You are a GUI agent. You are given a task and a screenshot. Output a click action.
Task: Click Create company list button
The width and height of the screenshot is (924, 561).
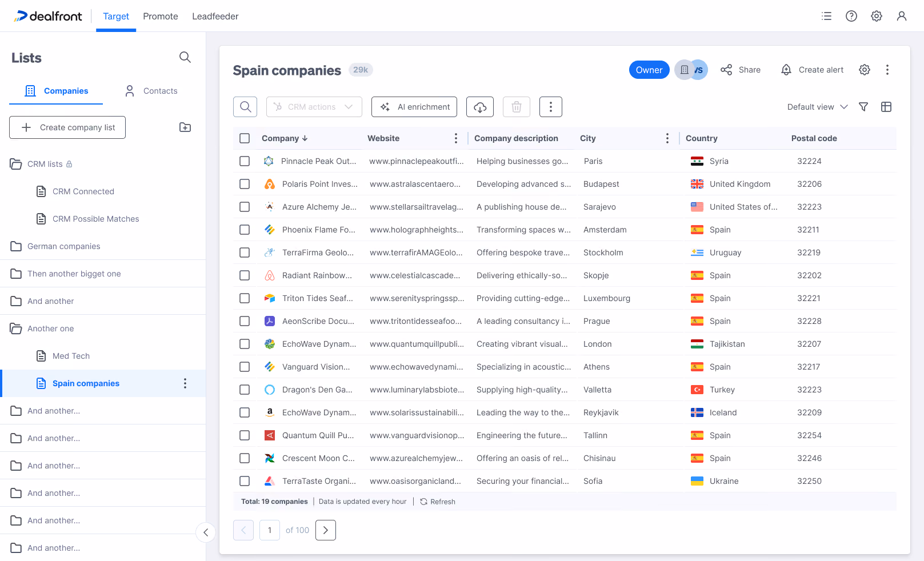(67, 127)
